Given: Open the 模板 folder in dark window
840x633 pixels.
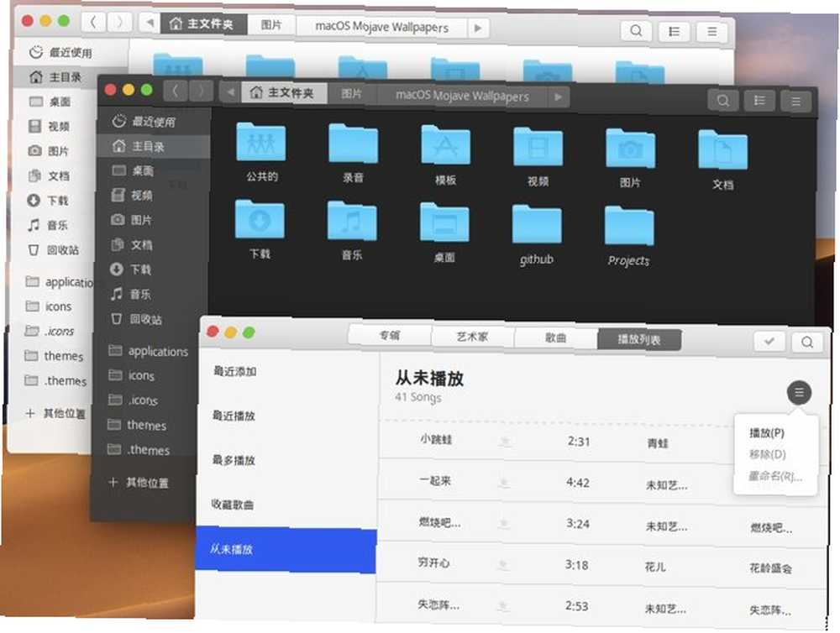Looking at the screenshot, I should pyautogui.click(x=446, y=145).
